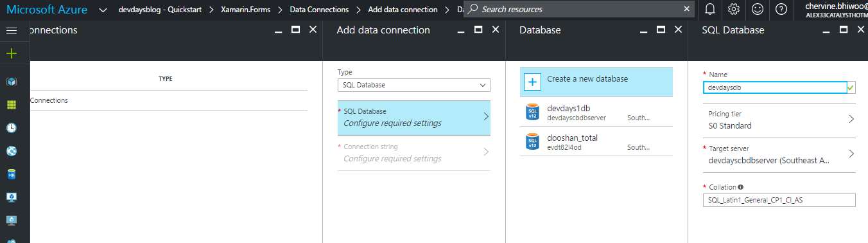Image resolution: width=868 pixels, height=243 pixels.
Task: Click the green plus New resource icon
Action: 11,53
